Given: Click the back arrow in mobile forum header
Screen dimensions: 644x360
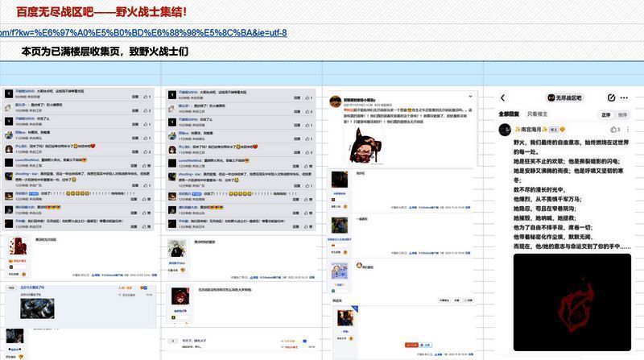Looking at the screenshot, I should click(503, 97).
